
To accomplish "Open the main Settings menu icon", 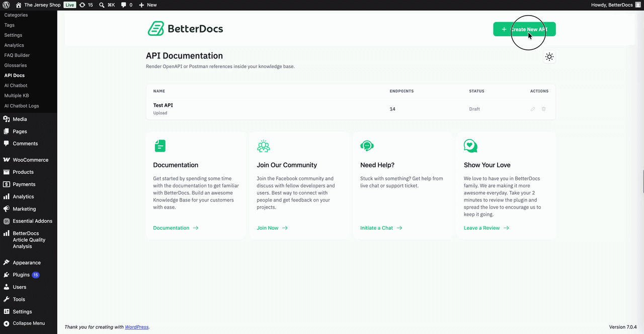I will click(7, 311).
